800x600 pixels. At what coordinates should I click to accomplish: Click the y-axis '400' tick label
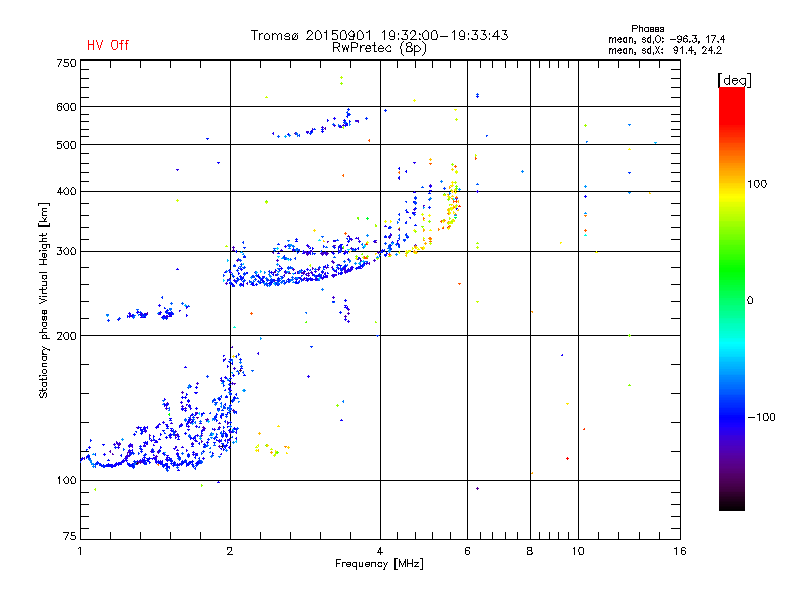coord(66,192)
